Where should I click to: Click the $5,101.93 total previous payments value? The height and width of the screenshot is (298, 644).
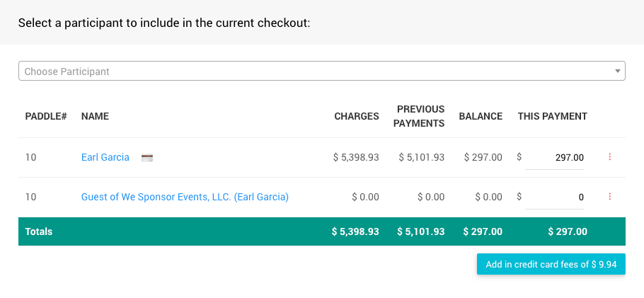coord(420,231)
